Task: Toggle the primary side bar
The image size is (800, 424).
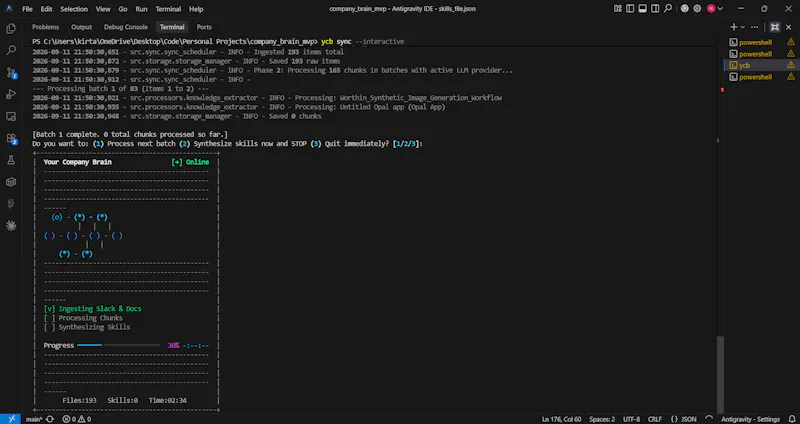Action: tap(630, 9)
